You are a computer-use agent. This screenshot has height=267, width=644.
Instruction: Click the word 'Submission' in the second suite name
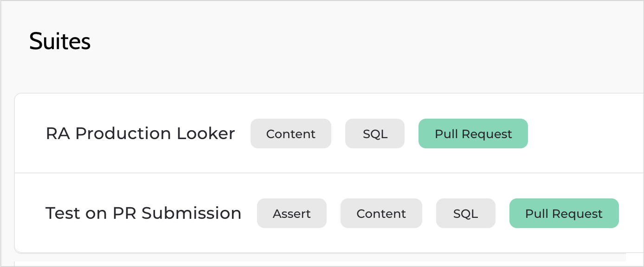coord(192,213)
